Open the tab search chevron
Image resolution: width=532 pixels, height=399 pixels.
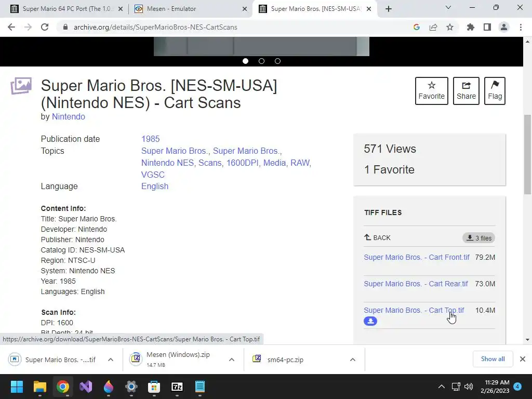[448, 7]
